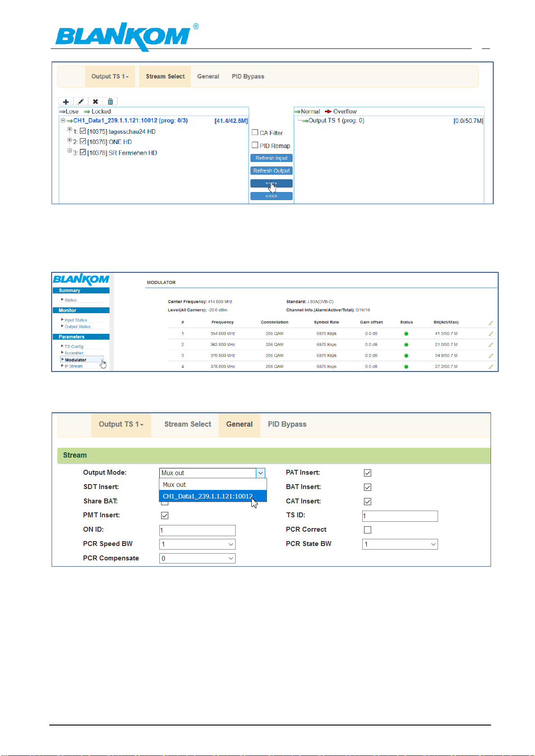Click the General tab above the Stream section

pyautogui.click(x=239, y=424)
